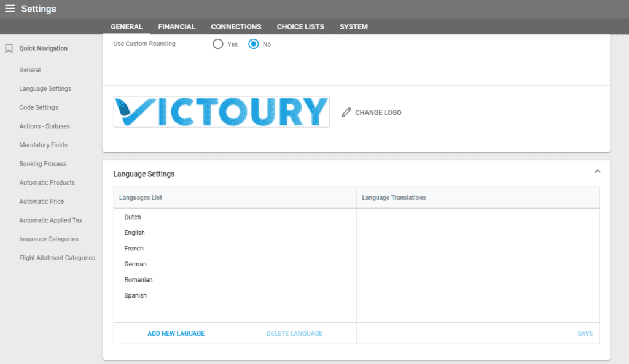Navigate to Booking Process section
This screenshot has height=364, width=629.
[42, 164]
